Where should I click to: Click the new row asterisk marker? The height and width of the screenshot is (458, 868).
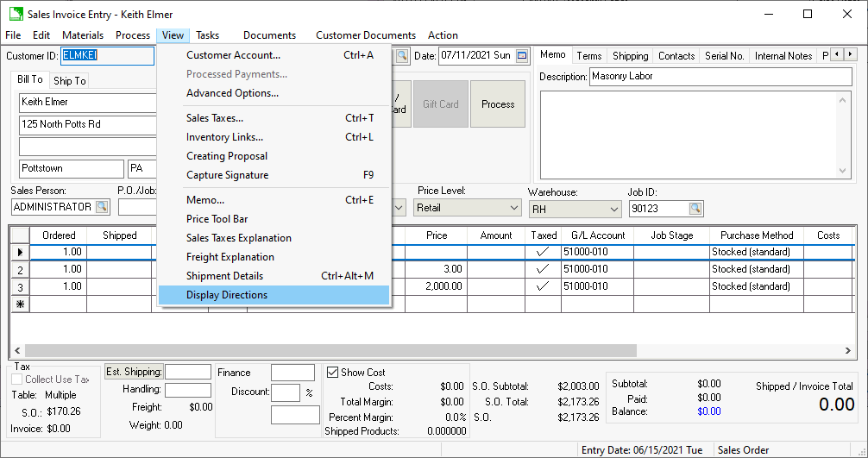point(19,304)
